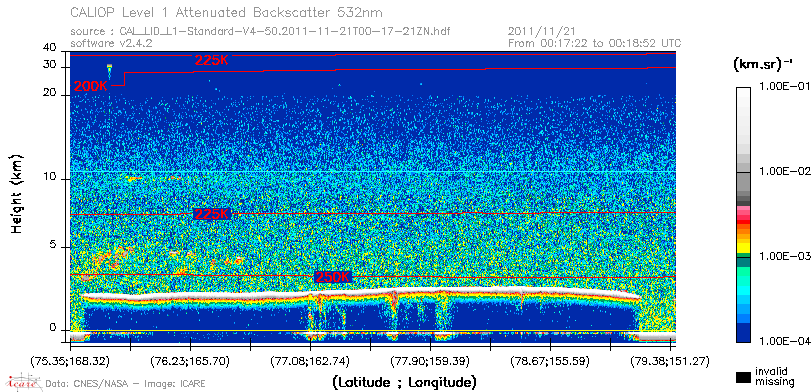Click the 'Height (km)' axis label
This screenshot has height=392, width=811.
point(17,193)
